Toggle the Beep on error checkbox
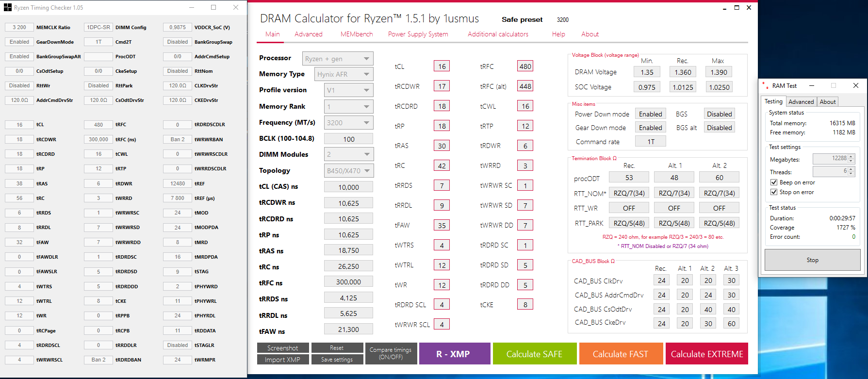The height and width of the screenshot is (379, 868). pos(774,182)
